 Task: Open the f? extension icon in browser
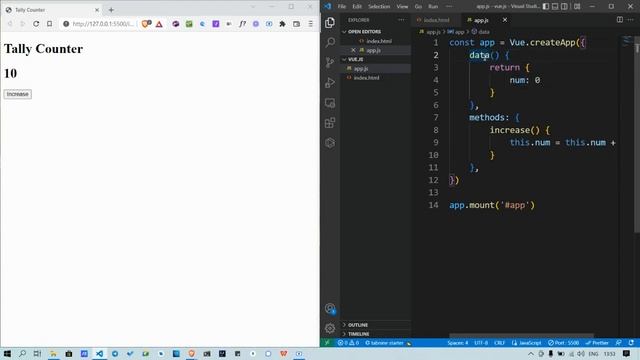click(242, 24)
